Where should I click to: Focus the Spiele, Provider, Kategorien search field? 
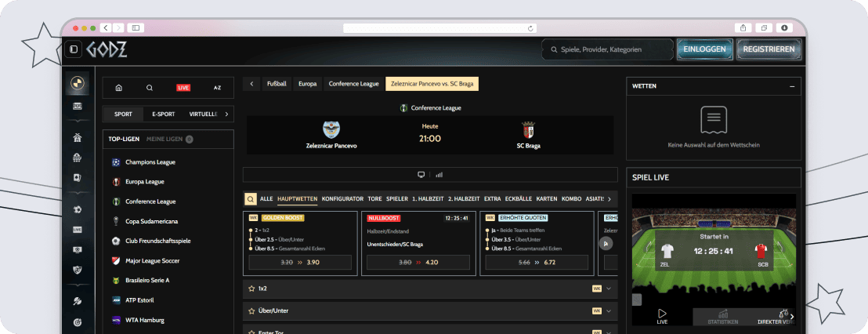click(607, 49)
